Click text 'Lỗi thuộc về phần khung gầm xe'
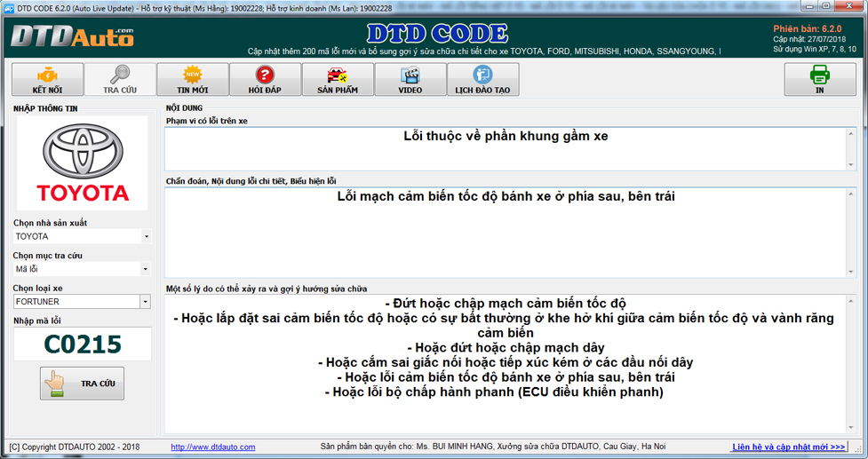The height and width of the screenshot is (459, 868). pos(506,136)
